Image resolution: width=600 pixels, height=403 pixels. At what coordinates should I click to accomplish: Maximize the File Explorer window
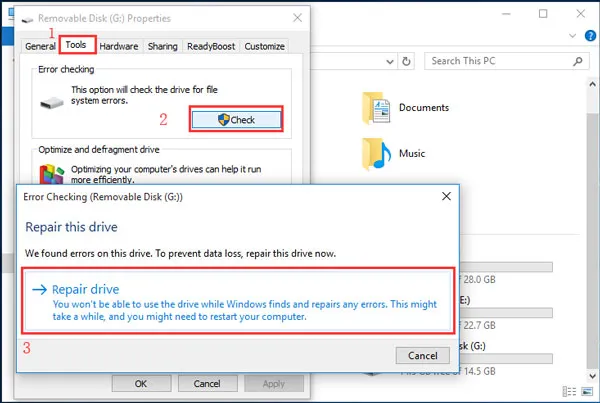(543, 14)
